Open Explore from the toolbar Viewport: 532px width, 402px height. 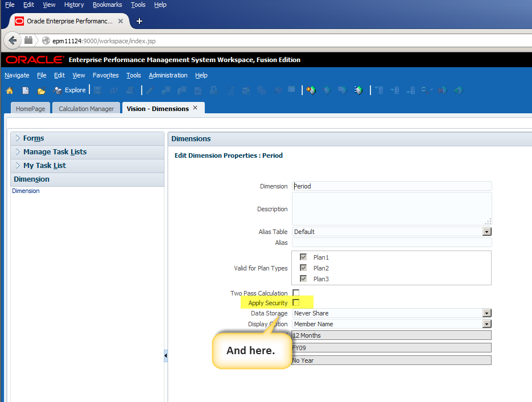pyautogui.click(x=69, y=90)
